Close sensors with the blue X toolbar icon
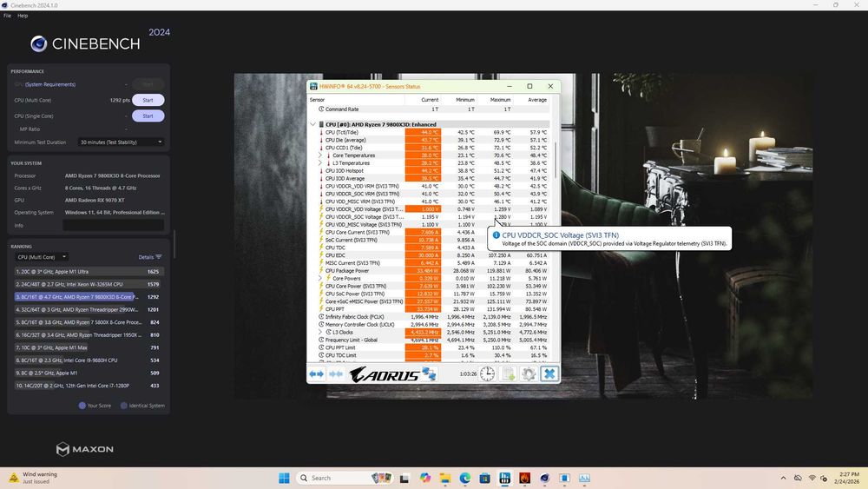Viewport: 868px width, 489px height. (x=549, y=373)
